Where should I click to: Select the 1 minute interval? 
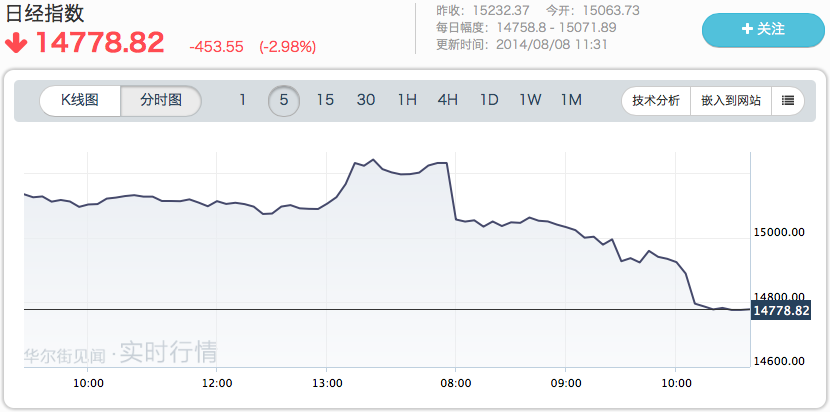point(242,100)
